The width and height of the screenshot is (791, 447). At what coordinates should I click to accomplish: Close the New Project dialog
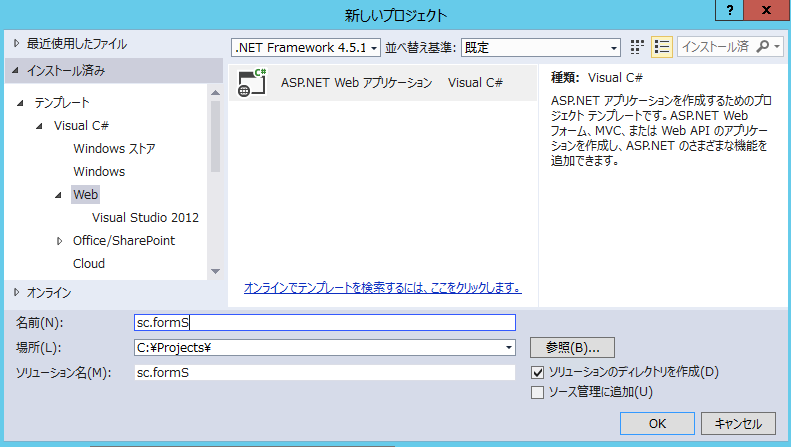pyautogui.click(x=767, y=10)
